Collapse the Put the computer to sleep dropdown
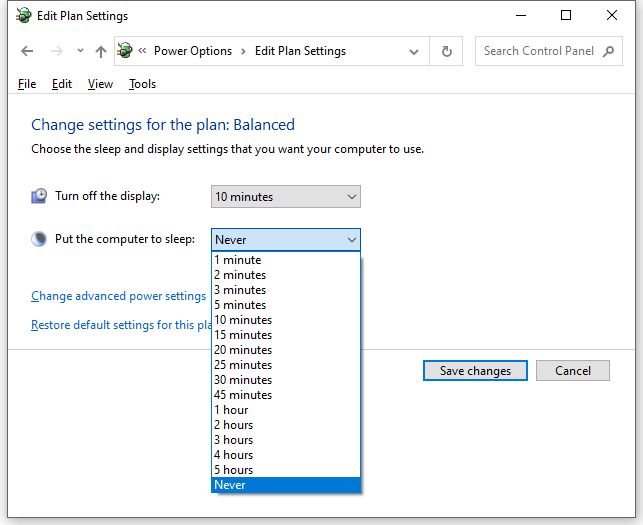The height and width of the screenshot is (525, 643). click(286, 240)
